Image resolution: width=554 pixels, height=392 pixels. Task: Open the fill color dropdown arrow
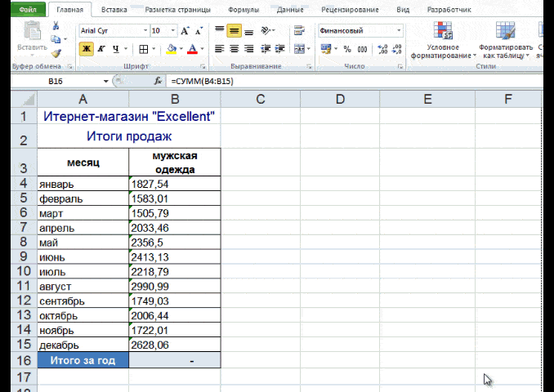click(x=181, y=49)
